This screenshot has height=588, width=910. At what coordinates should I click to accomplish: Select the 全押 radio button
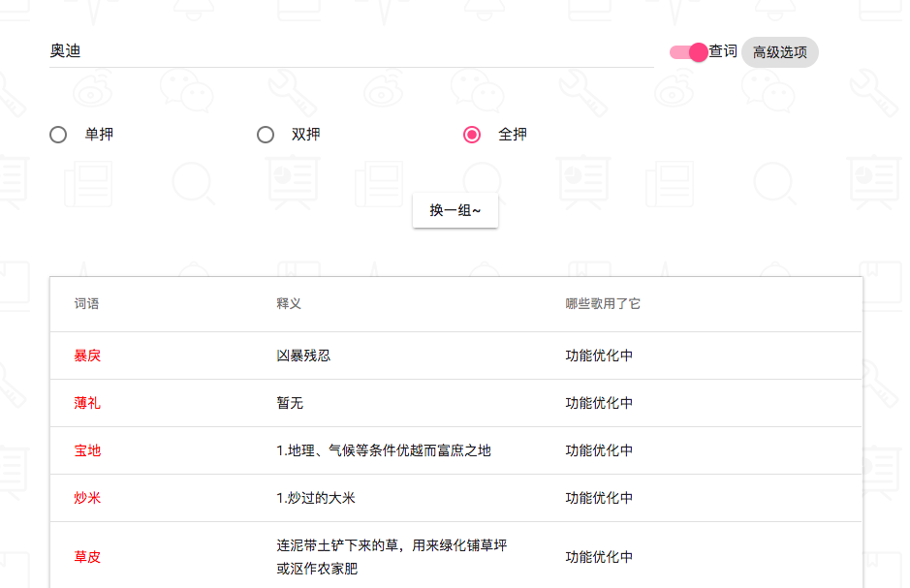click(472, 135)
